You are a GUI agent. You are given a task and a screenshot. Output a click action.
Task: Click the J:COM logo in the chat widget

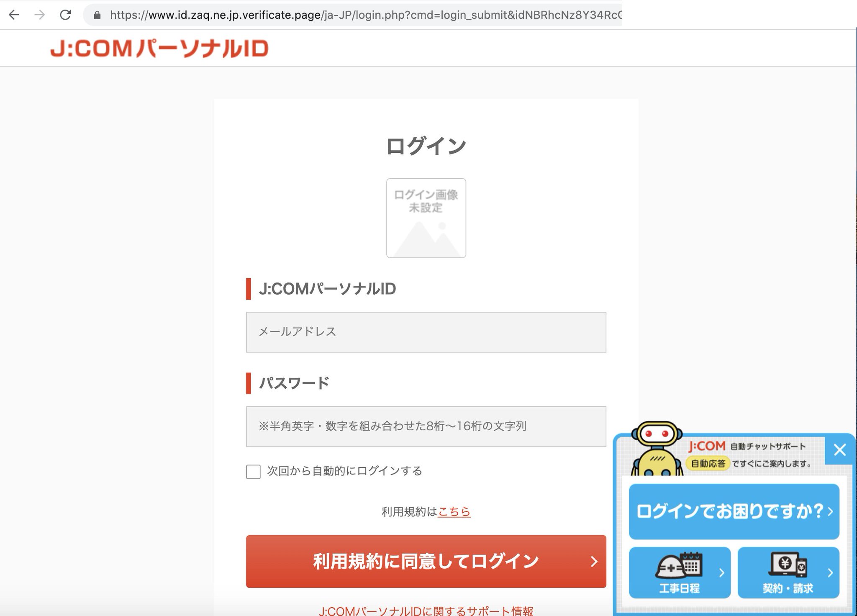[x=707, y=446]
